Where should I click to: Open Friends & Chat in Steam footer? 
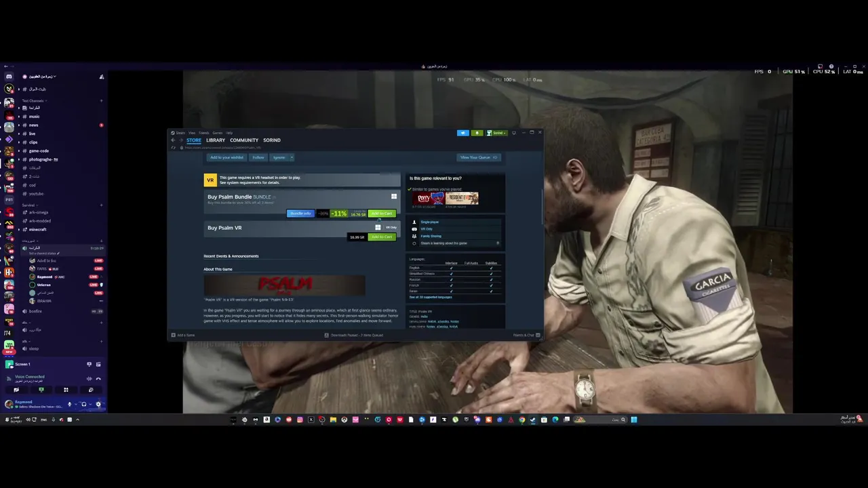click(x=526, y=335)
